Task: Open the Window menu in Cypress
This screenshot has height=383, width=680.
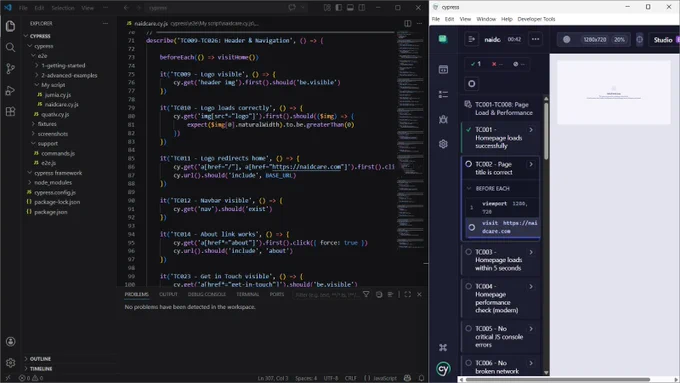Action: (x=486, y=19)
